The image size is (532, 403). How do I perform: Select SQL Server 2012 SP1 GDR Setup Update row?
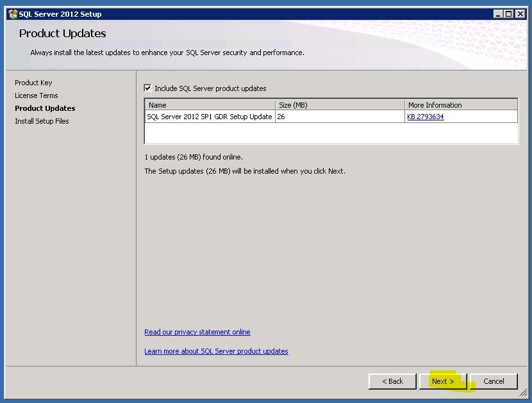331,117
